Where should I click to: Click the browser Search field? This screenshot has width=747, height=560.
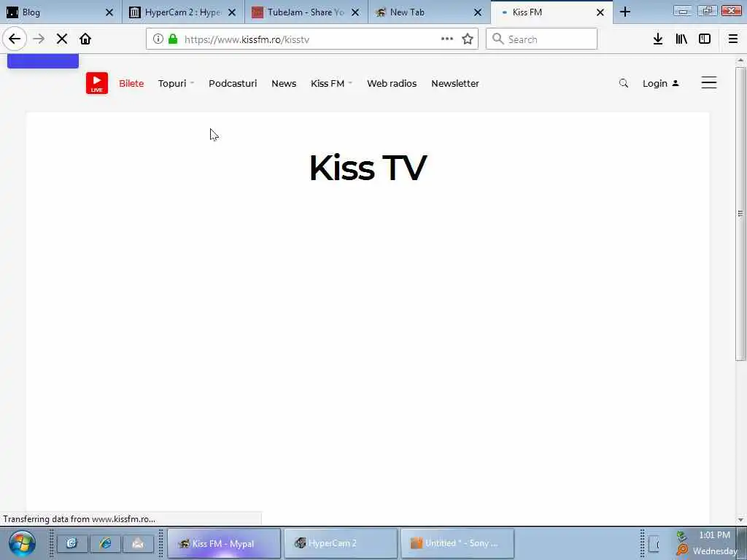point(542,39)
